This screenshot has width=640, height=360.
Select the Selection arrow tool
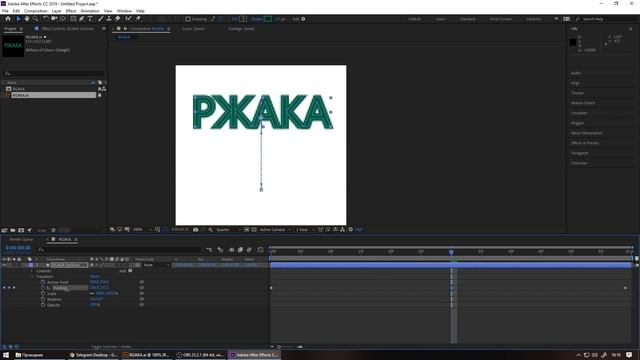tap(18, 19)
